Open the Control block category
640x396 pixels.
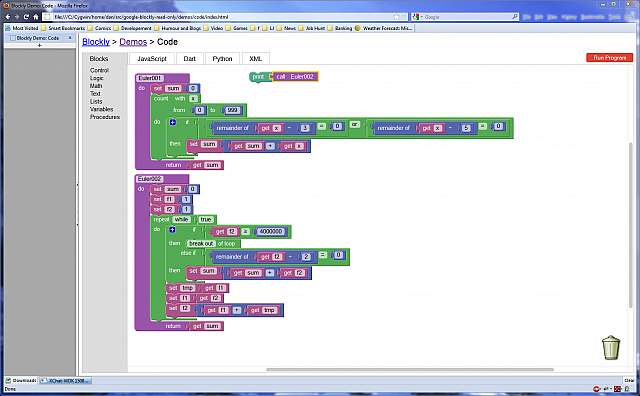[99, 70]
